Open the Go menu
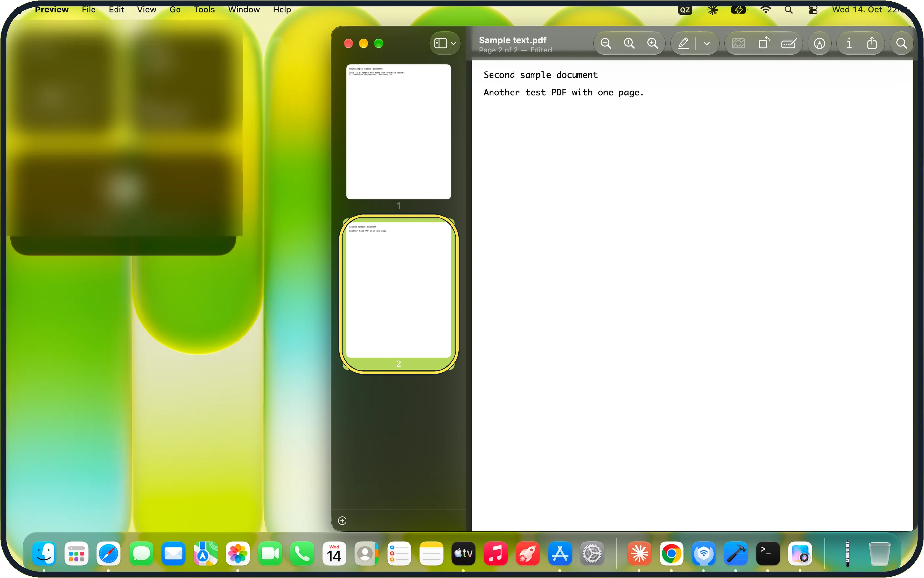This screenshot has height=578, width=924. (x=175, y=10)
